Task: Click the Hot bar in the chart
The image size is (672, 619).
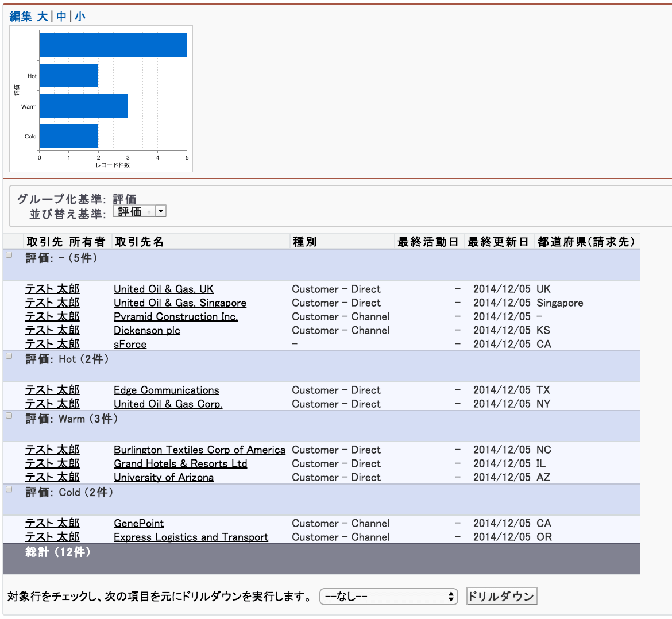Action: [x=69, y=76]
